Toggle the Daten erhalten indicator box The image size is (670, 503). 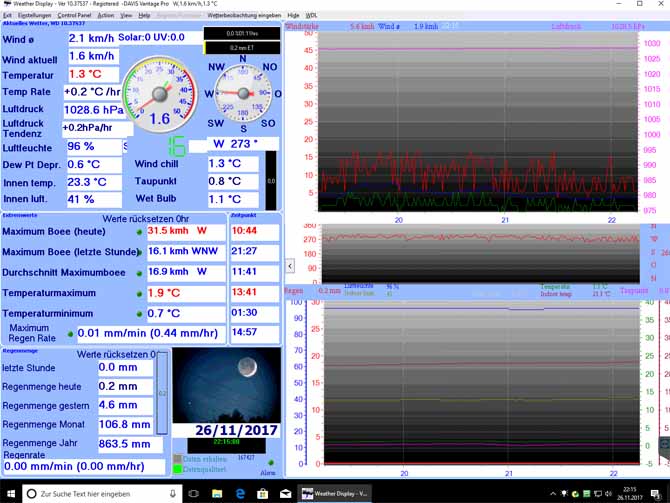pos(178,458)
